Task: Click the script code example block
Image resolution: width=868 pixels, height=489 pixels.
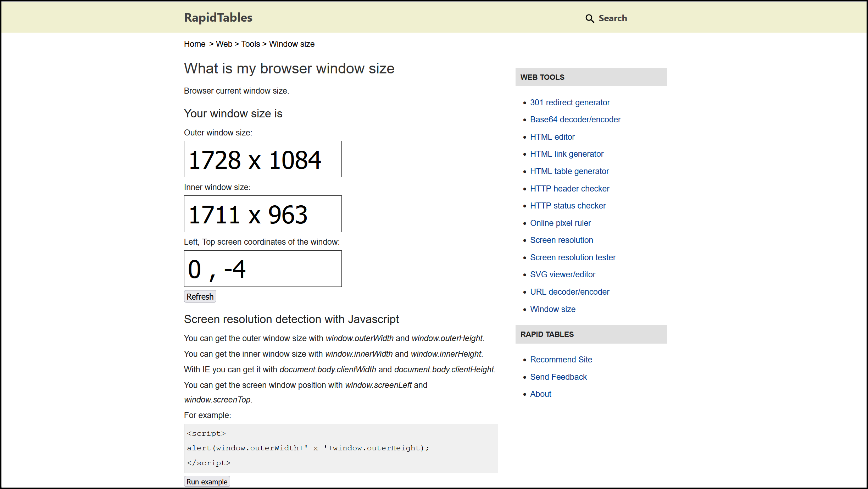Action: click(341, 448)
